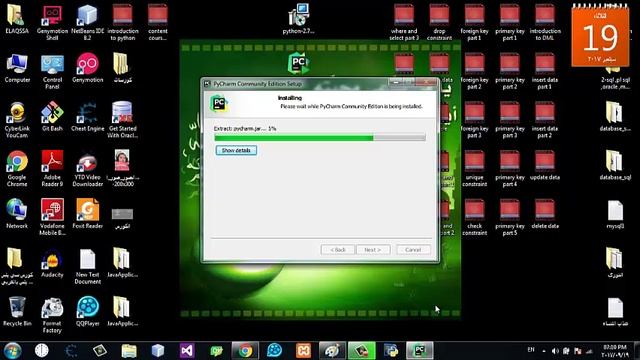
Task: Open YTD Video Downloader shortcut
Action: pos(87,169)
